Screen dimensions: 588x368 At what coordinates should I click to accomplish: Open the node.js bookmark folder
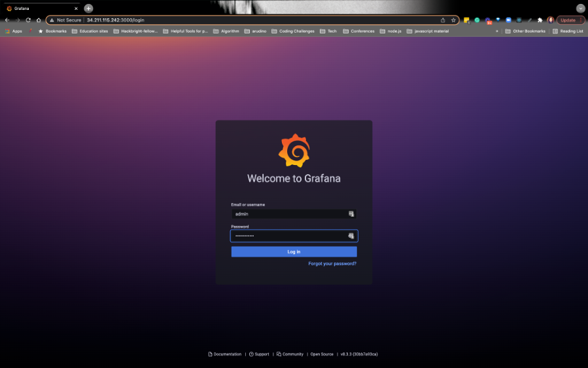coord(390,31)
